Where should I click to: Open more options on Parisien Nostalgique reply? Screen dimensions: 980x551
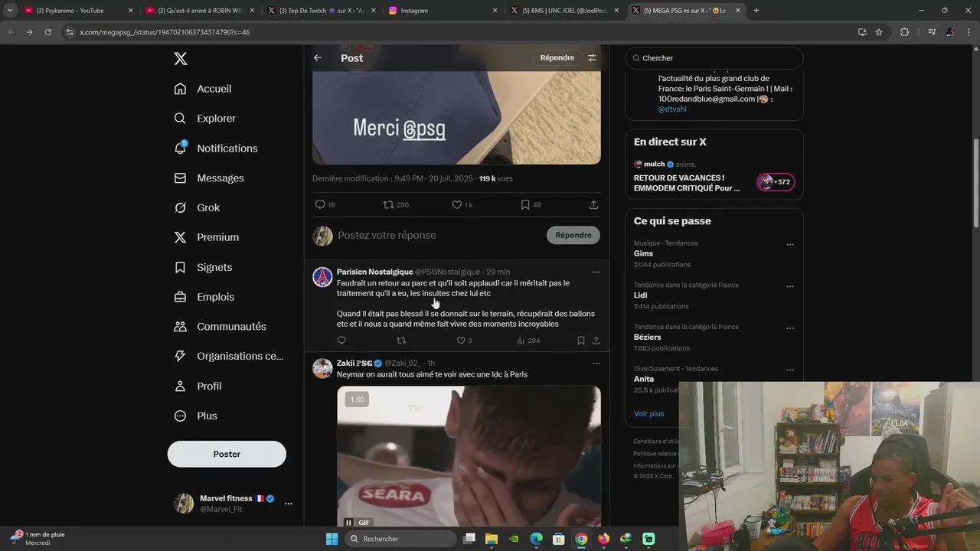pyautogui.click(x=596, y=272)
